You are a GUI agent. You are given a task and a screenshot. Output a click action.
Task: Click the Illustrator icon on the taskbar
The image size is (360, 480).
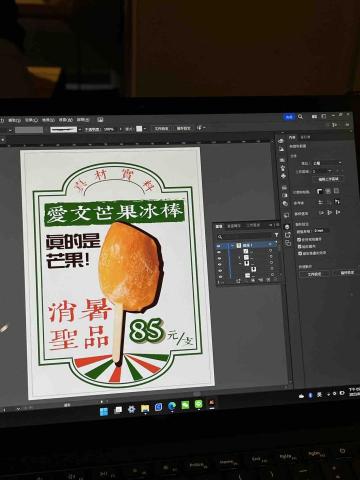212,403
